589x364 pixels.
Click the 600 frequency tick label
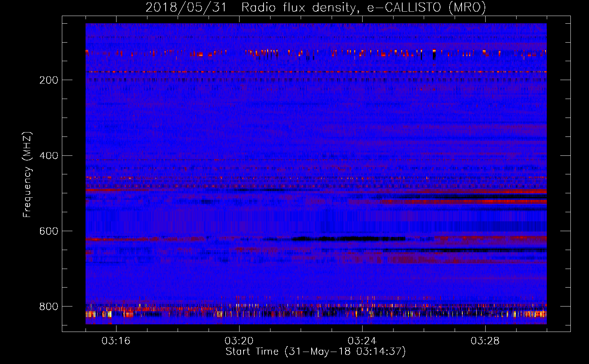pyautogui.click(x=49, y=232)
